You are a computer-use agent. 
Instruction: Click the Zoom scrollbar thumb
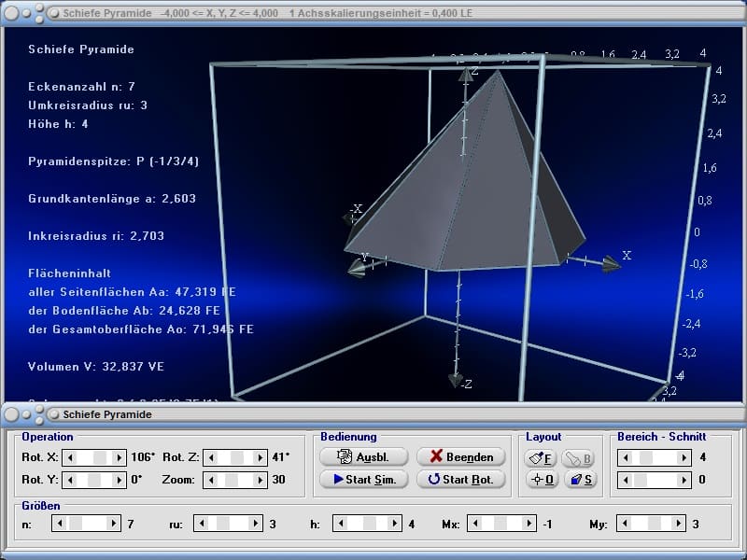coord(232,480)
